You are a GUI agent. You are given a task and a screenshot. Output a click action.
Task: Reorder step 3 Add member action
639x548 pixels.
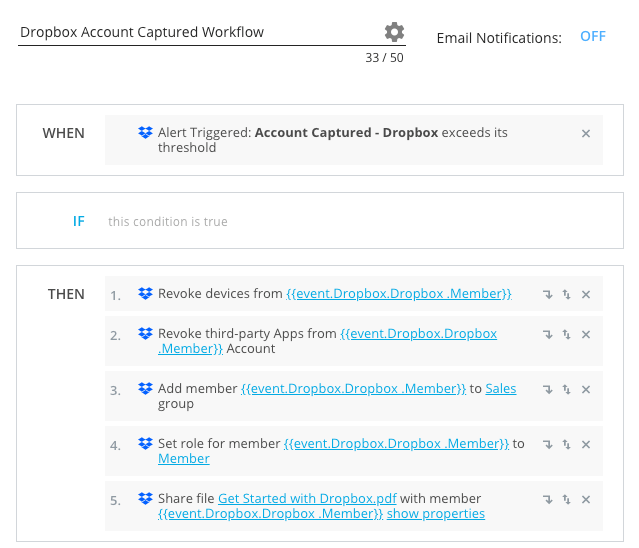click(x=566, y=390)
